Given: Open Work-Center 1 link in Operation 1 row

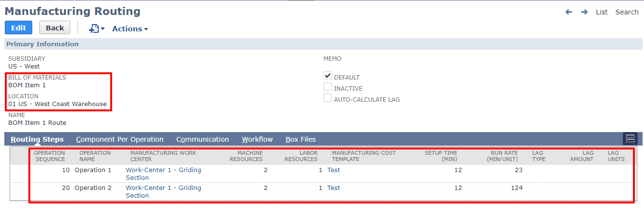Looking at the screenshot, I should (163, 174).
